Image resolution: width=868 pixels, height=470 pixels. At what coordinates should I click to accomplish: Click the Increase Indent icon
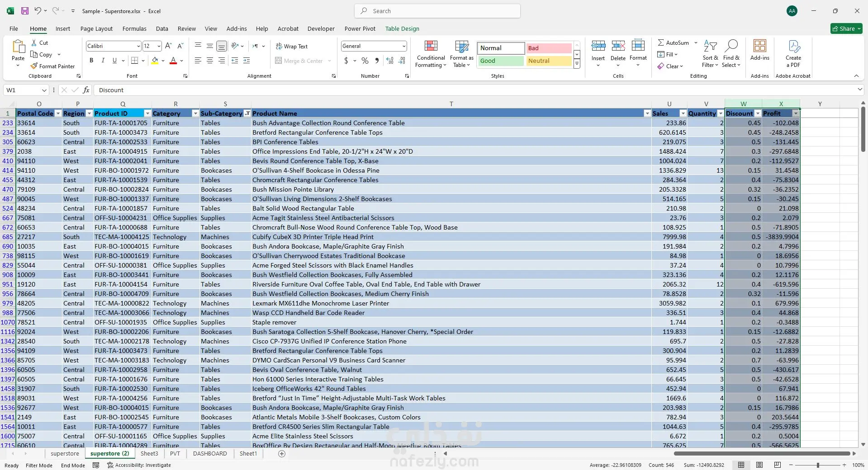(x=247, y=61)
